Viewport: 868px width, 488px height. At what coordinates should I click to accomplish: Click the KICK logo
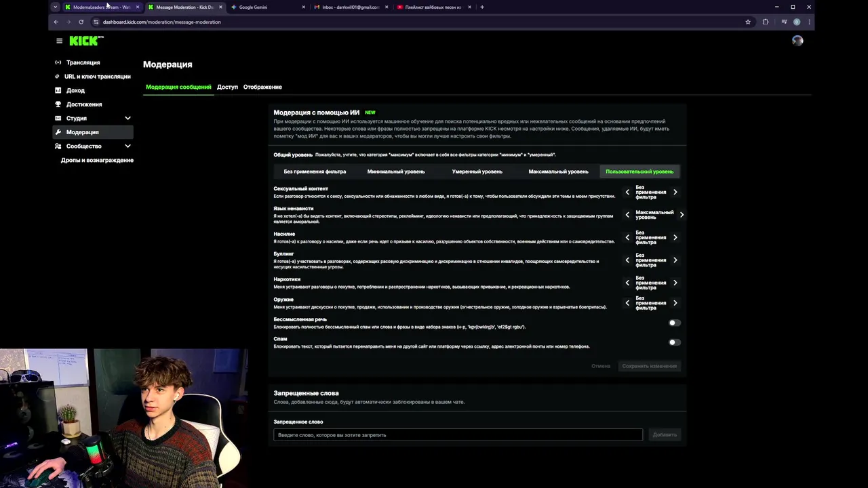tap(86, 41)
